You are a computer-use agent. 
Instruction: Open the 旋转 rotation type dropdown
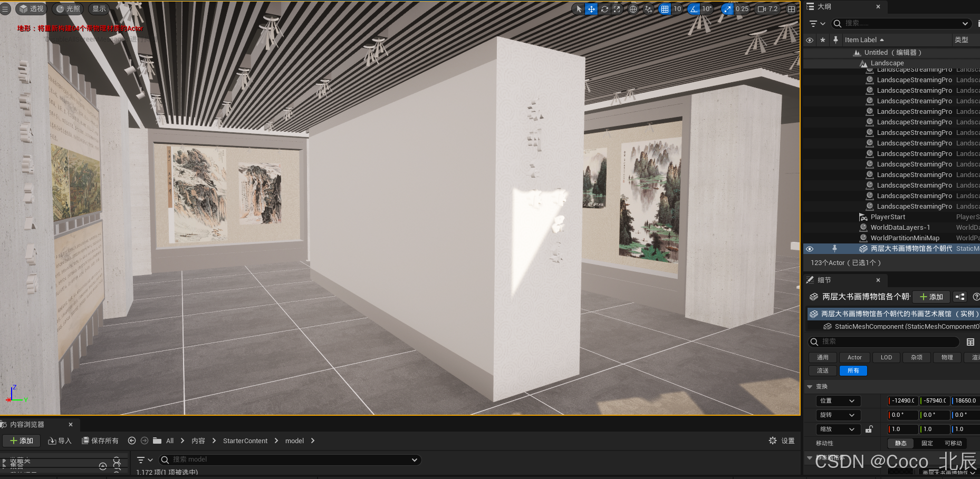tap(838, 415)
